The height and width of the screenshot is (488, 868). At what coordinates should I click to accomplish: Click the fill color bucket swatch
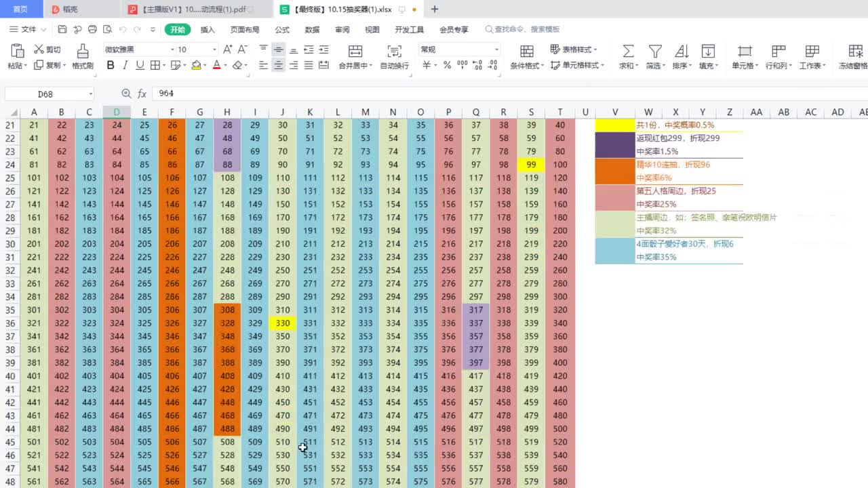[196, 66]
